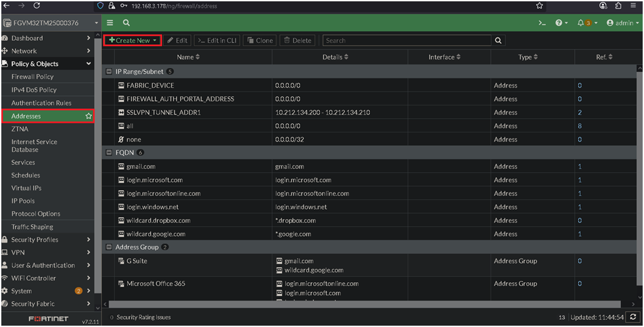Sort by the Ref. column header
Screen dimensions: 644x327
pyautogui.click(x=604, y=57)
